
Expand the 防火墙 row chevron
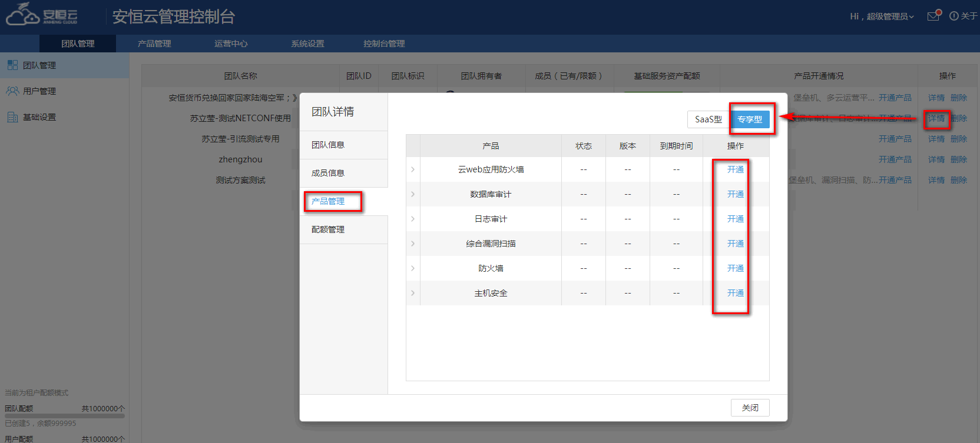(x=413, y=268)
